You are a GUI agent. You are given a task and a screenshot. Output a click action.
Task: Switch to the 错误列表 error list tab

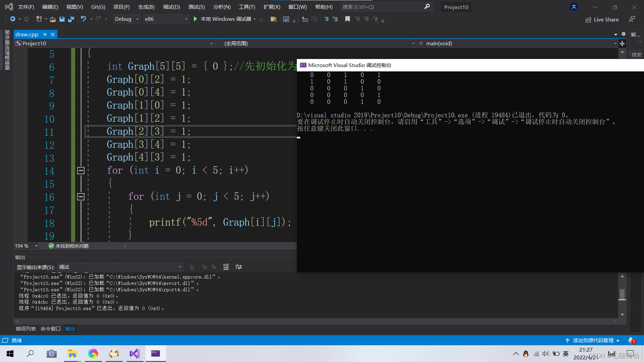click(x=25, y=328)
